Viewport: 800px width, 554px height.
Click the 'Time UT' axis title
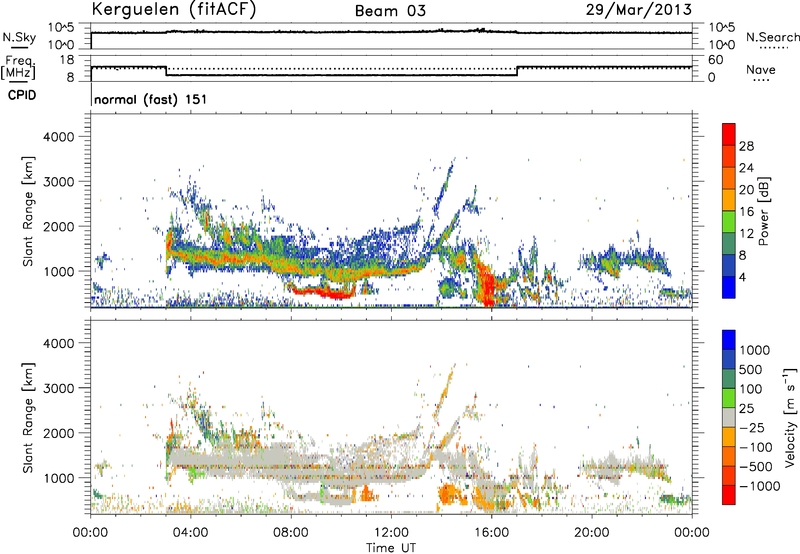tap(391, 548)
